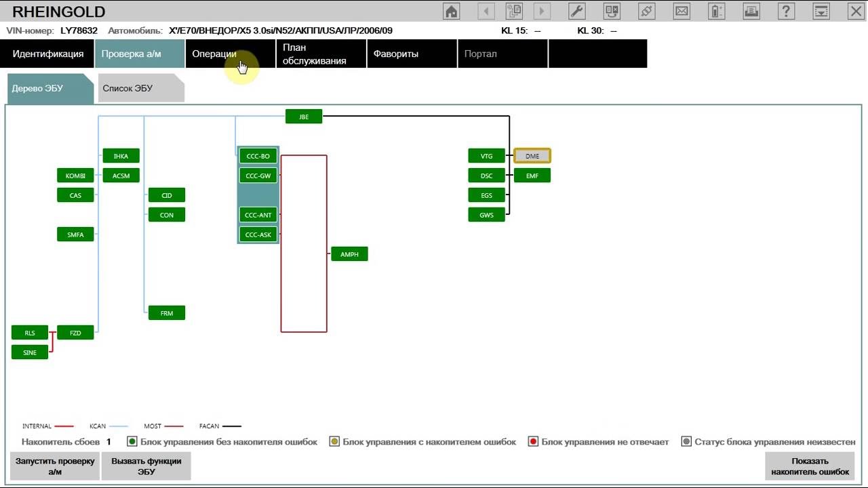This screenshot has width=868, height=488.
Task: Click the vehicle description X'/E70 text
Action: 281,30
